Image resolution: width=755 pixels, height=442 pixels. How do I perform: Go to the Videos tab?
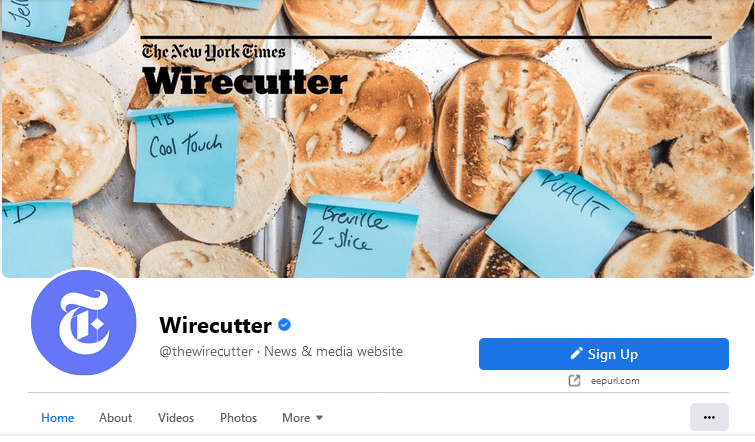[176, 418]
